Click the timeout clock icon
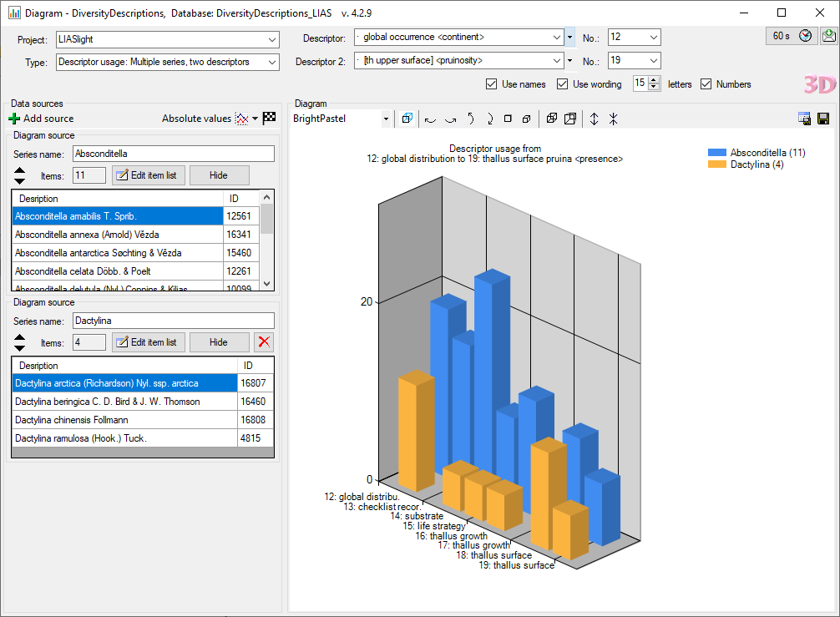The image size is (840, 617). (805, 36)
